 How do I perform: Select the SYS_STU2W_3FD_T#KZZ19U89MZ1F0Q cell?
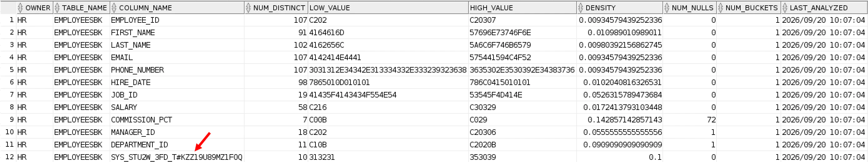click(177, 157)
